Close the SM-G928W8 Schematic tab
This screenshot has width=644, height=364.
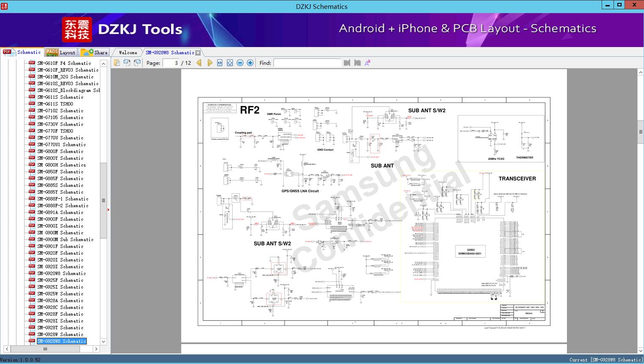pos(198,53)
